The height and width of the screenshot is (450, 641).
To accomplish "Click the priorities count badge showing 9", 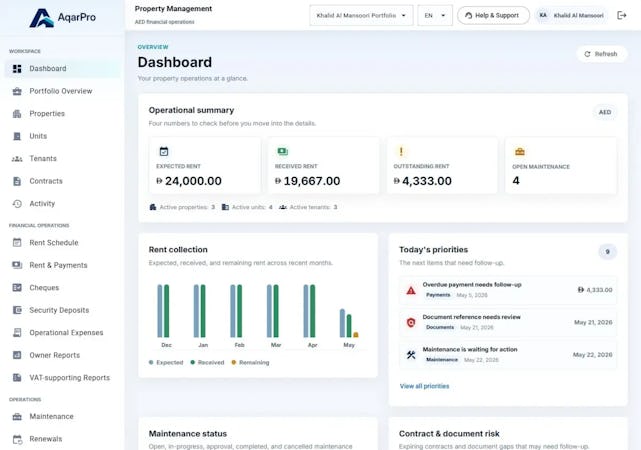I will click(x=607, y=252).
